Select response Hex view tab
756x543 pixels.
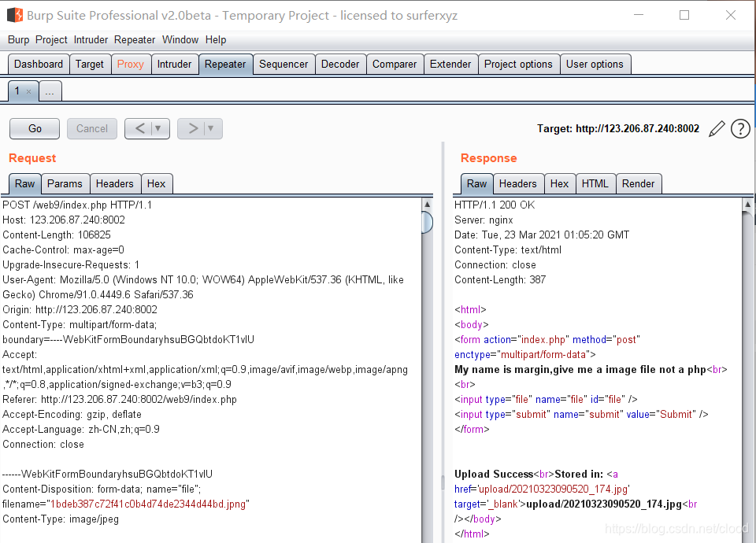[x=560, y=183]
